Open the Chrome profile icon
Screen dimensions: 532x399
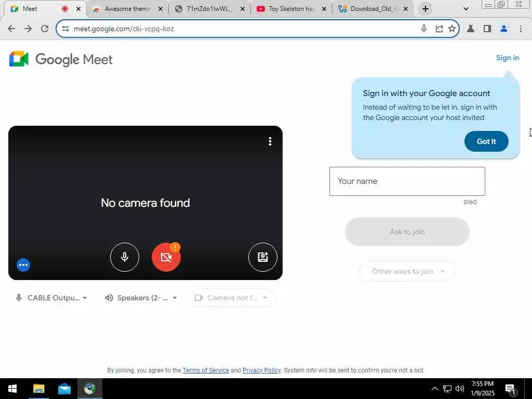point(504,29)
